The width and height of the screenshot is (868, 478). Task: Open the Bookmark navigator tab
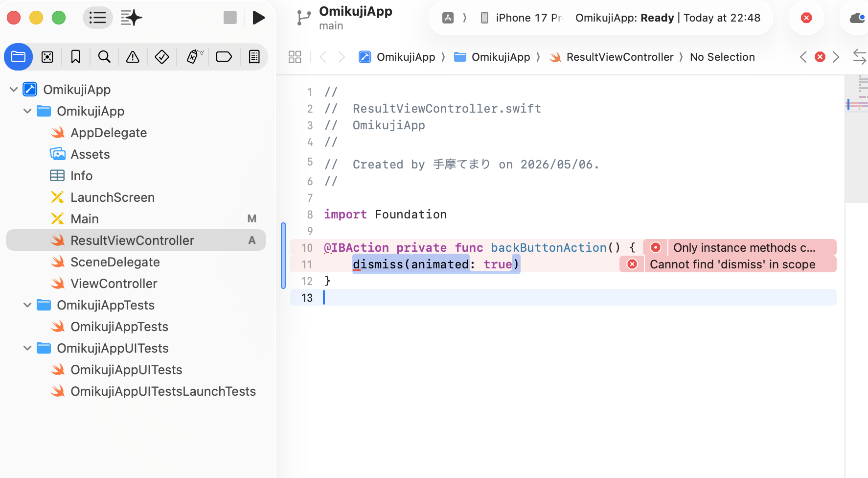pyautogui.click(x=76, y=57)
